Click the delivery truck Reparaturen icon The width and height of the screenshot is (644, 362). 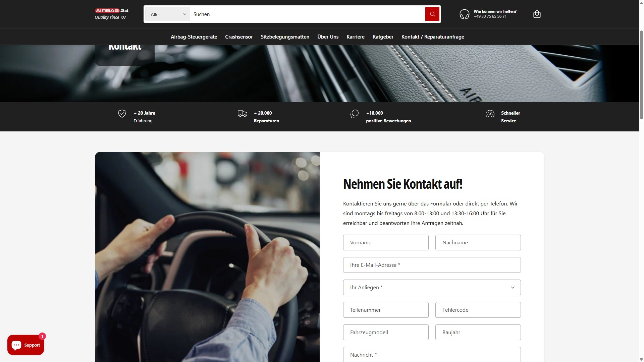point(242,114)
